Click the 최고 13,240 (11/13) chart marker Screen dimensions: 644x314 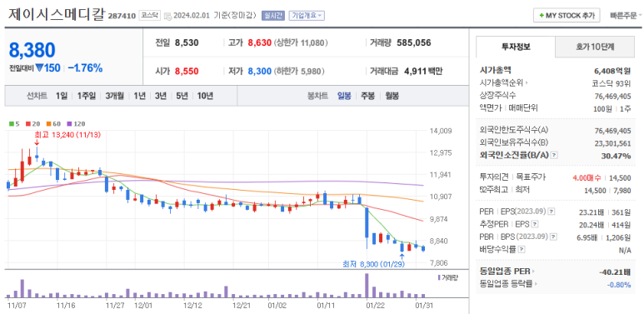(67, 135)
